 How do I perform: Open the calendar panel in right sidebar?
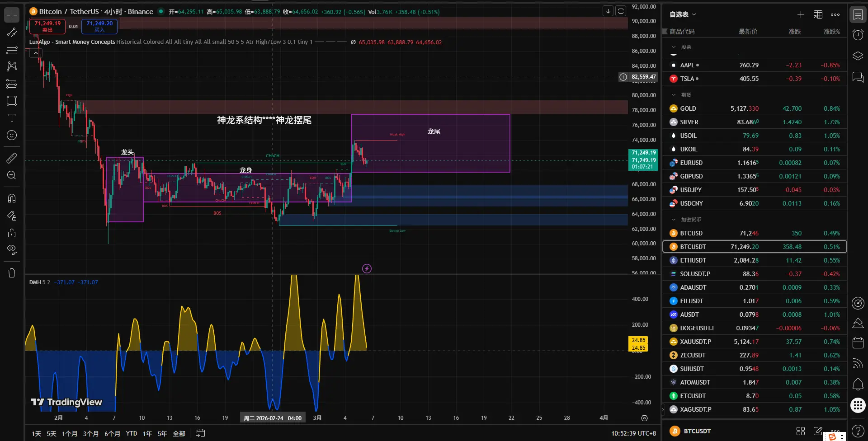[858, 343]
